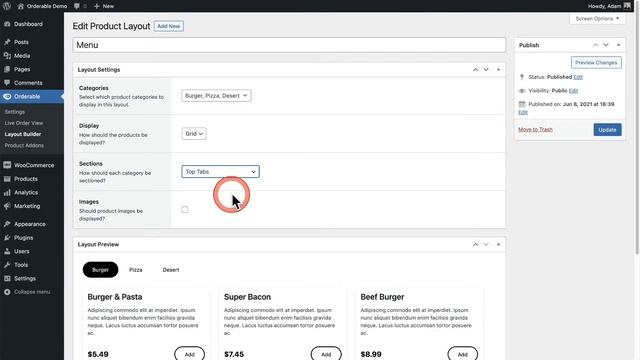This screenshot has height=360, width=640.
Task: Click the user avatar near Howdy, Adam
Action: pos(627,6)
